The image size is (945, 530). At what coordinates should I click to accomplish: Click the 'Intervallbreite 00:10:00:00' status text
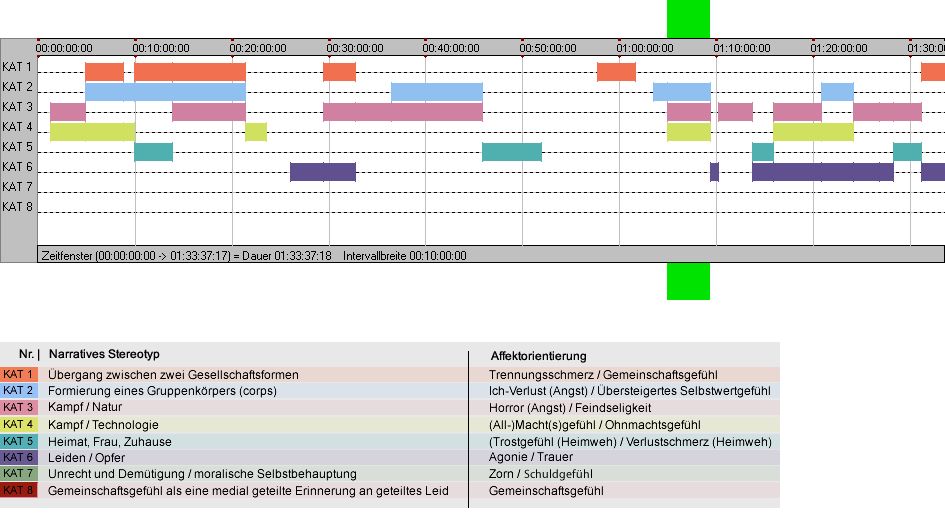pos(404,256)
